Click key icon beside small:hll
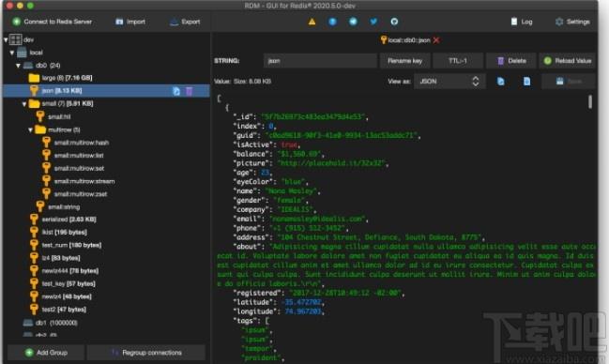This screenshot has width=609, height=364. pos(40,116)
